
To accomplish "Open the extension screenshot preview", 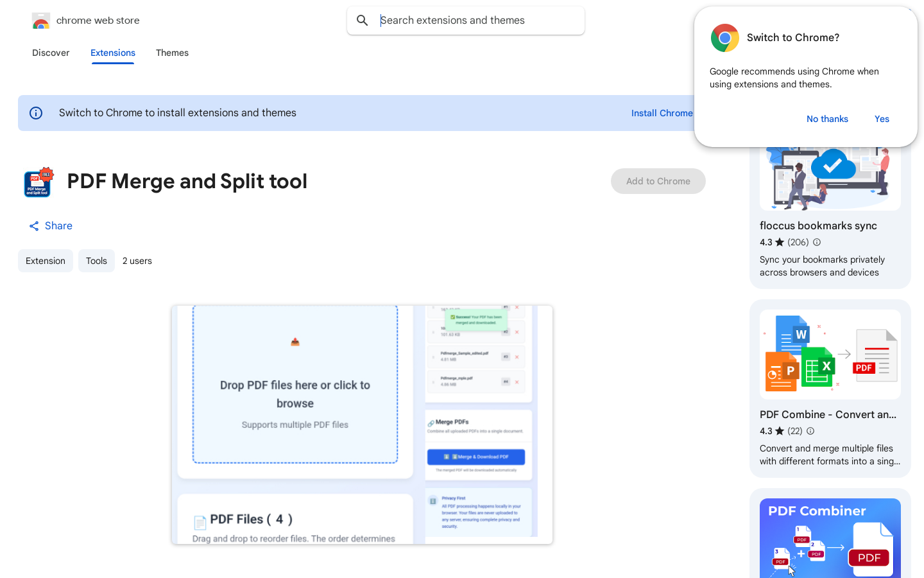I will click(362, 425).
